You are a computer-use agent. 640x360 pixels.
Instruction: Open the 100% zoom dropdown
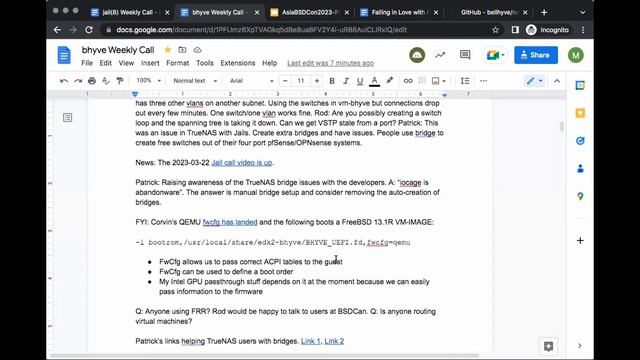point(149,81)
